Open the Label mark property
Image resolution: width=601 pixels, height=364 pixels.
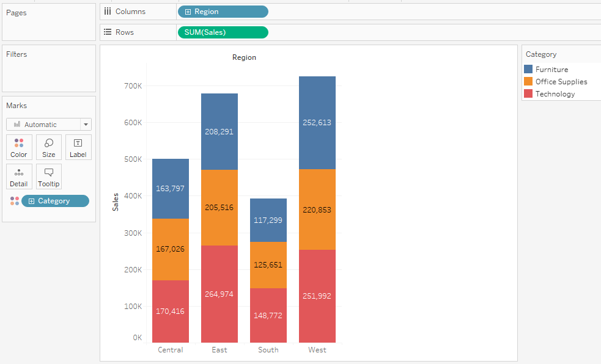pos(78,147)
